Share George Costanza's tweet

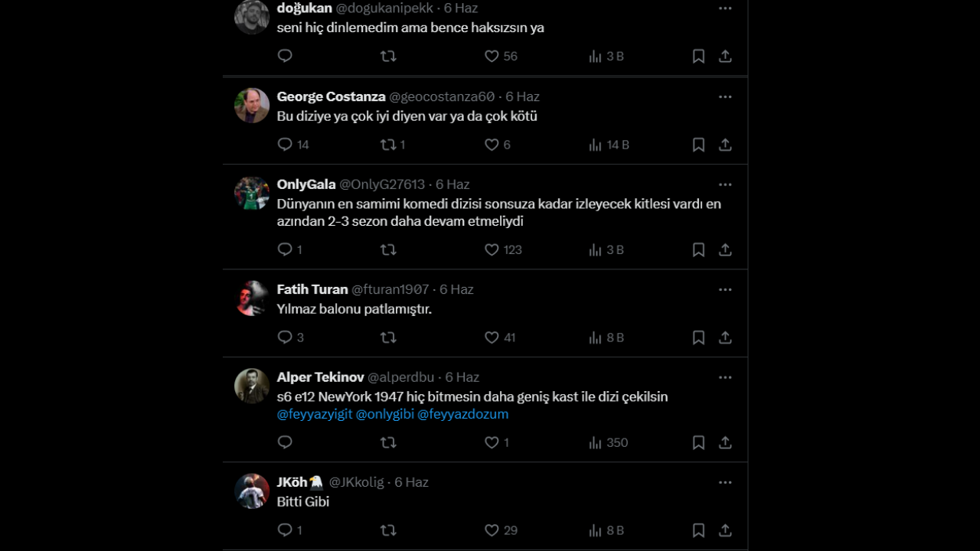pos(724,144)
